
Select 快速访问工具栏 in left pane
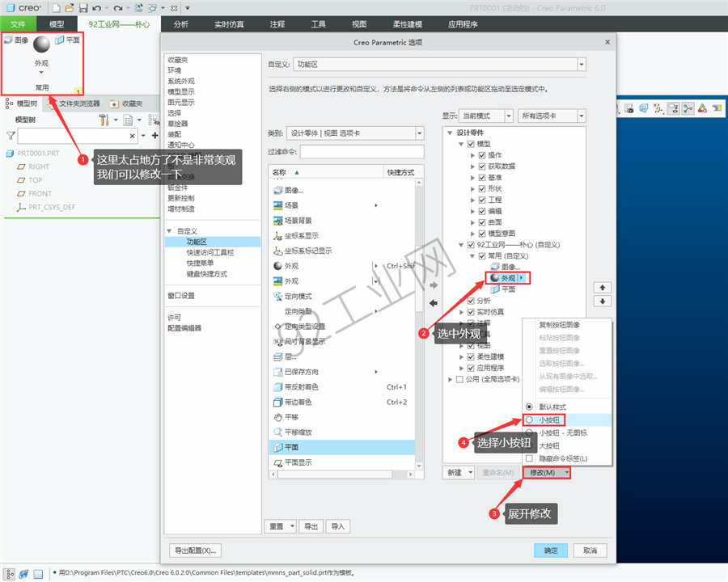pyautogui.click(x=210, y=252)
